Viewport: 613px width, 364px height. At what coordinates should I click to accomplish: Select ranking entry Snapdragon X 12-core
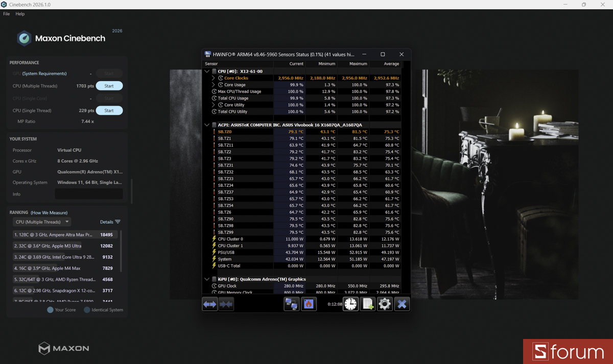click(x=65, y=291)
